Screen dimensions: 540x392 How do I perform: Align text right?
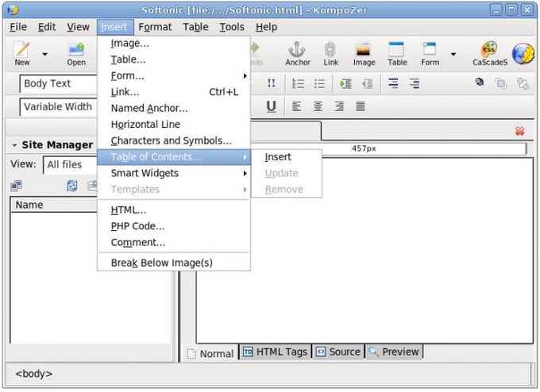point(339,106)
